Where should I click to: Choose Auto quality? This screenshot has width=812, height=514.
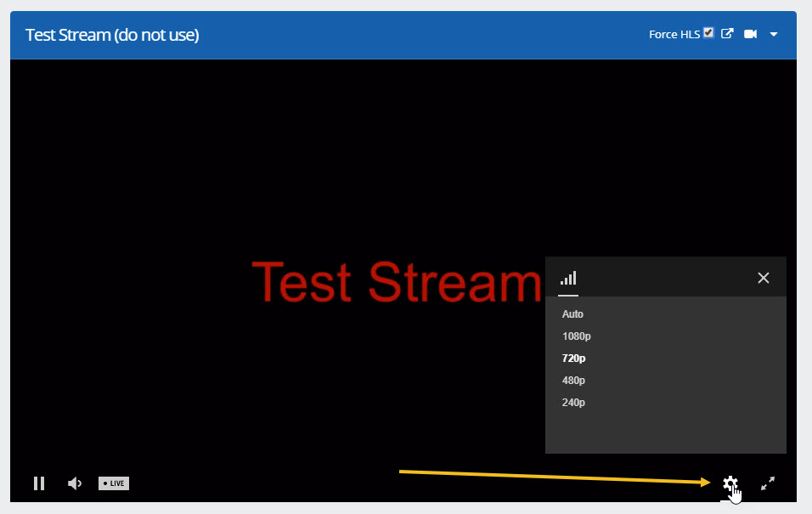coord(572,314)
